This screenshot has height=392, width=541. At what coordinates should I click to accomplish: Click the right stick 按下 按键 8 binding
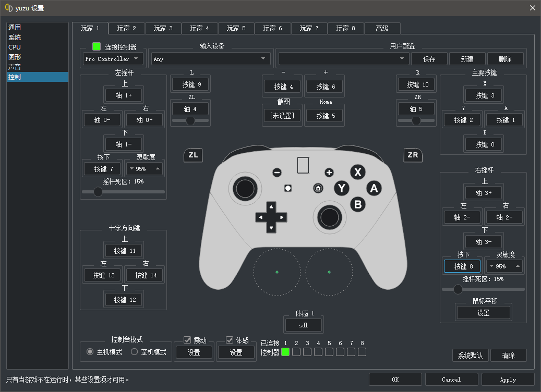click(x=462, y=266)
